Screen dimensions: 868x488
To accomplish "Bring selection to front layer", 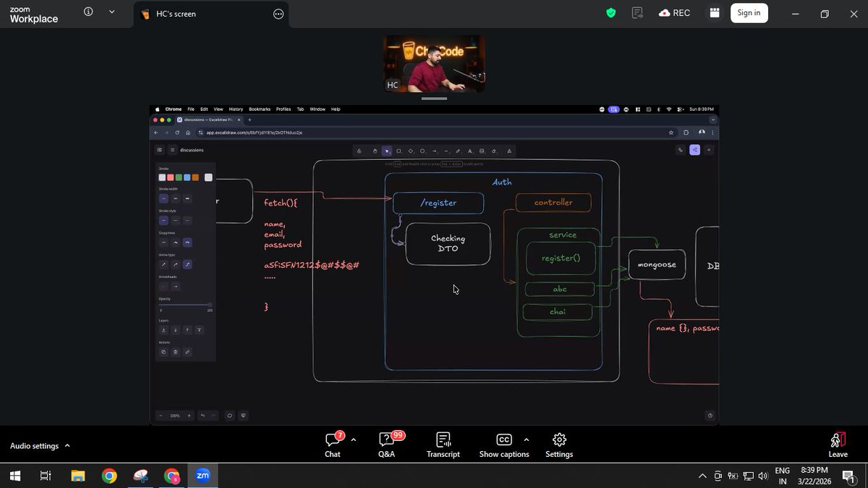I will 200,330.
